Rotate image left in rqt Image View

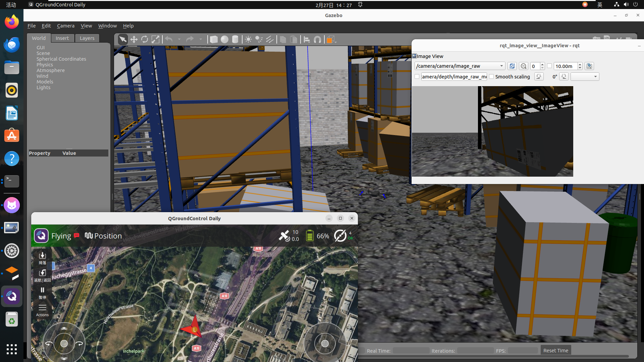click(x=539, y=76)
